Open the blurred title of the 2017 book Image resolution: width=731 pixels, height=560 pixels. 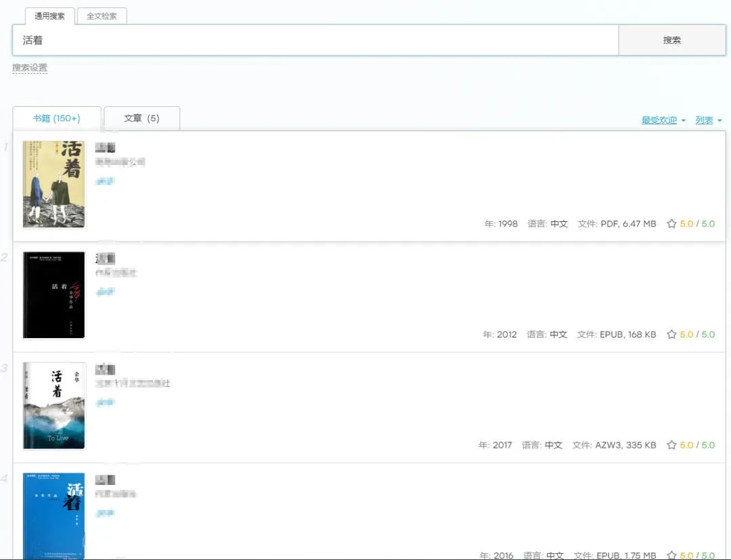click(x=105, y=369)
